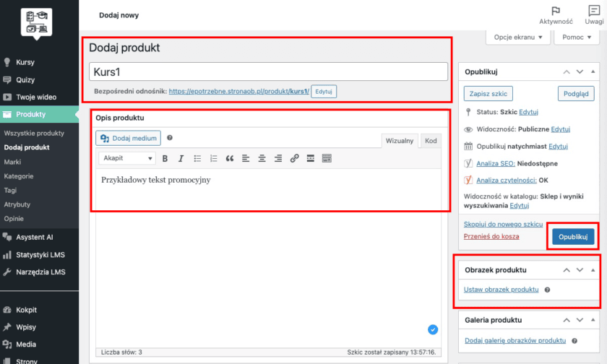Move Obrazek produktu panel down
The width and height of the screenshot is (607, 364).
click(580, 270)
